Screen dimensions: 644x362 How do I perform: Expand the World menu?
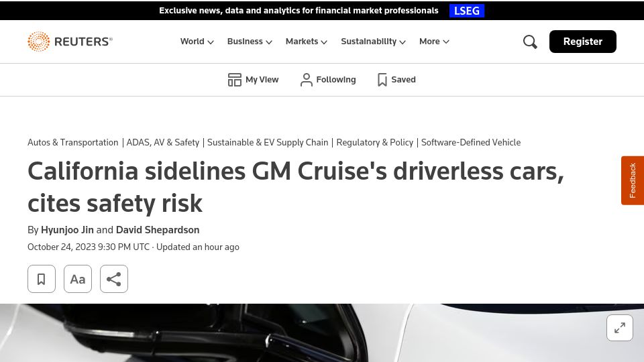pyautogui.click(x=197, y=42)
